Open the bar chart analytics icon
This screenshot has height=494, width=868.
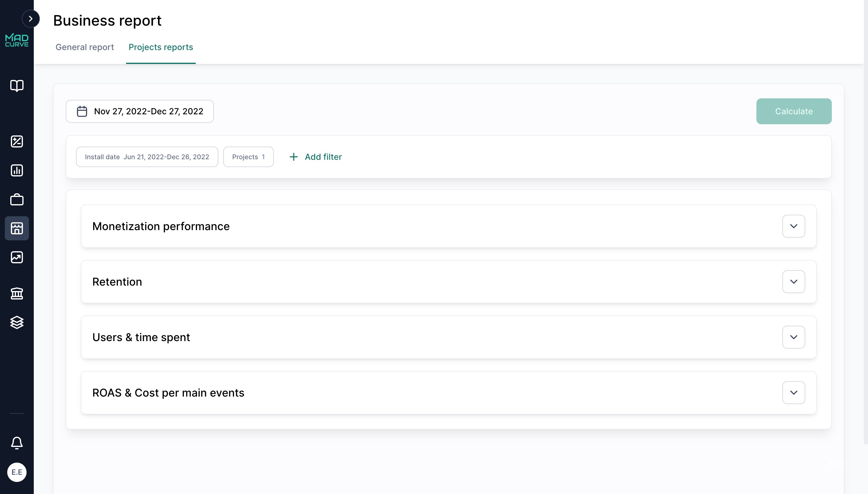pyautogui.click(x=17, y=171)
